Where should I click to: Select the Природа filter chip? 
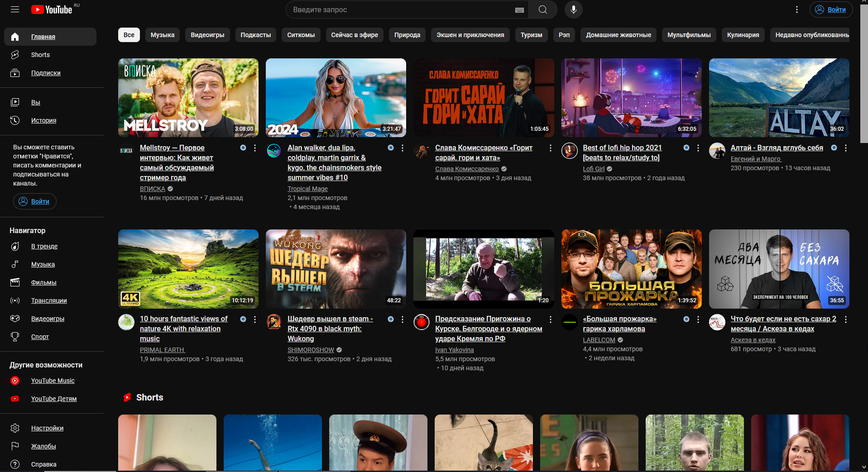coord(407,35)
